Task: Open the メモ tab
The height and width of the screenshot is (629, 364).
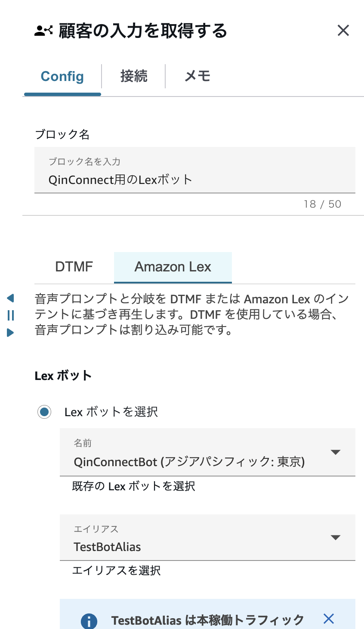Action: 197,76
